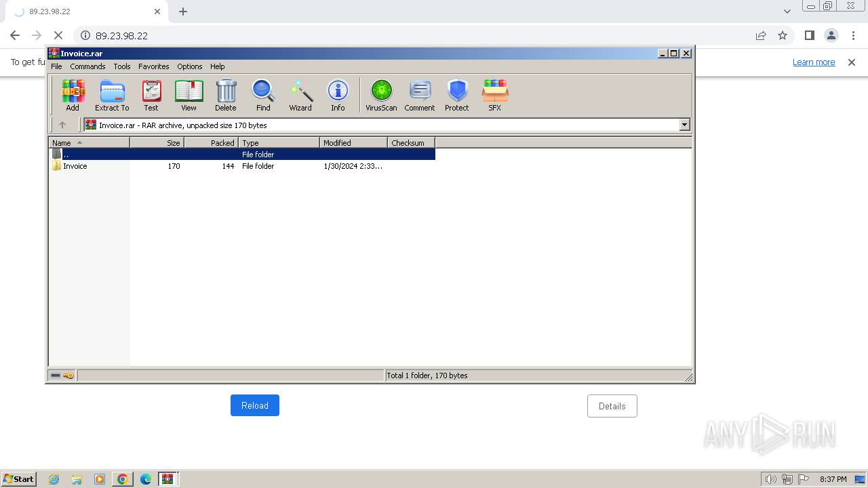Screen dimensions: 868x488
Task: Toggle Chrome side panel
Action: pos(810,35)
